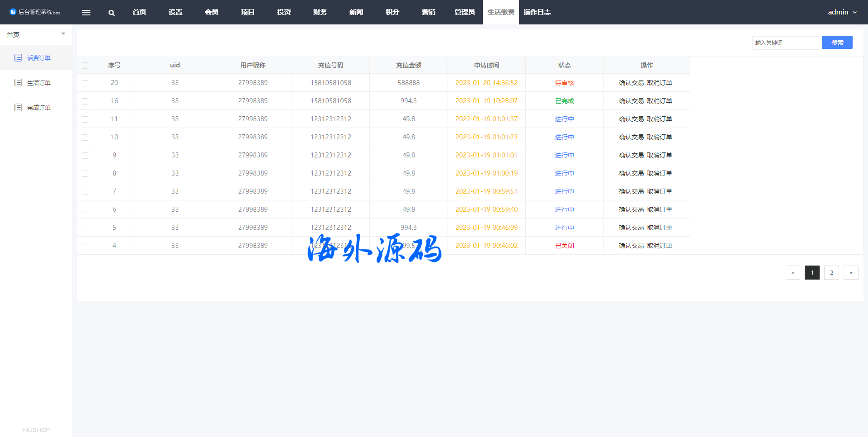This screenshot has height=437, width=868.
Task: Click 确认交易 for order number 20
Action: coord(631,83)
